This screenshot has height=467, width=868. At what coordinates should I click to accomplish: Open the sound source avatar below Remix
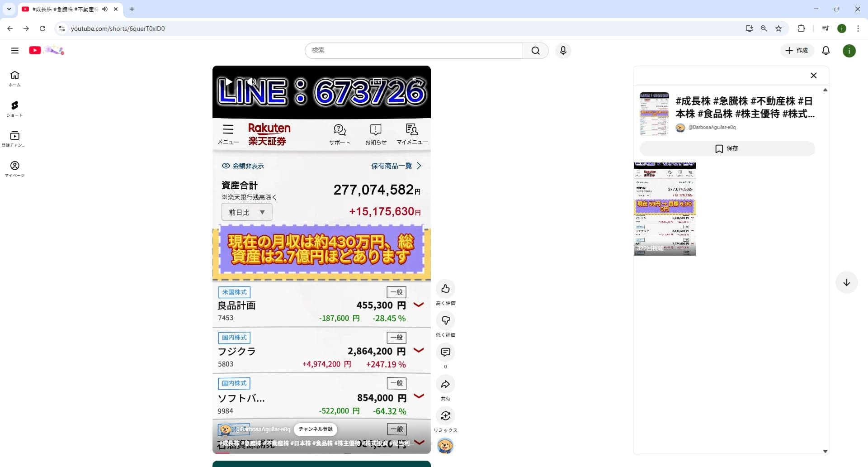click(x=445, y=446)
